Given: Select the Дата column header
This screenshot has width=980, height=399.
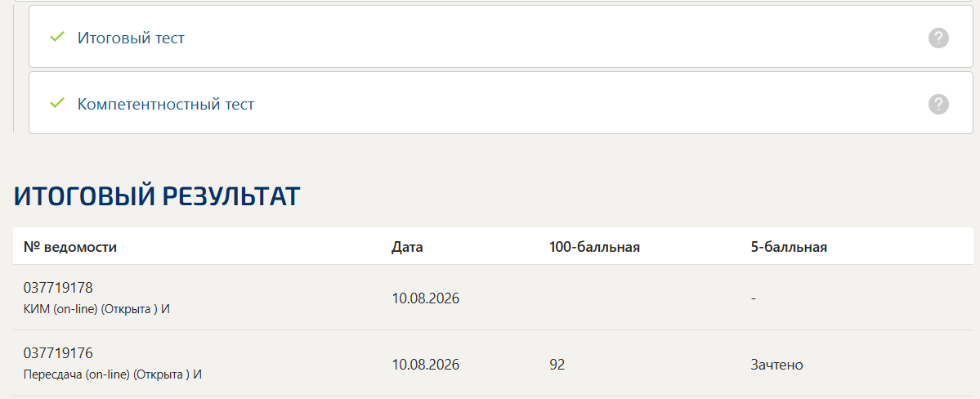Looking at the screenshot, I should [x=408, y=247].
